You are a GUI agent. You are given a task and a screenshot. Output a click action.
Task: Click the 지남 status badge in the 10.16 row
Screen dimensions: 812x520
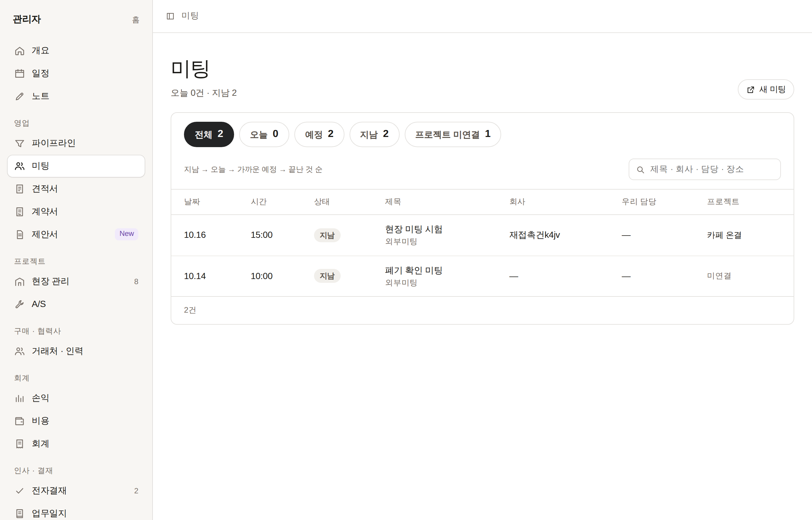tap(327, 235)
